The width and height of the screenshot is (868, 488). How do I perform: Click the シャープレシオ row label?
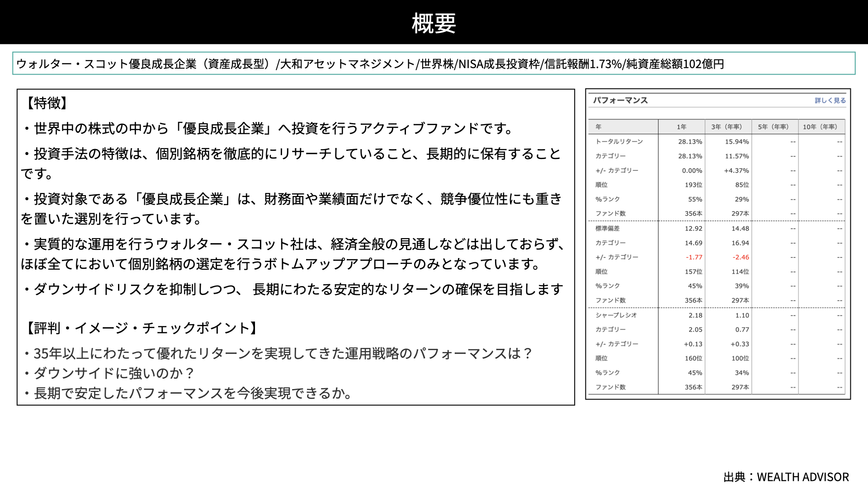(x=616, y=315)
